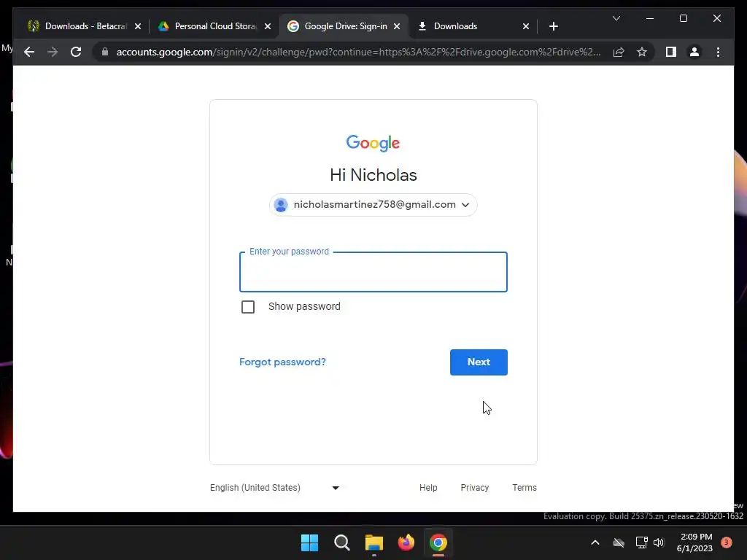Open the Privacy link
This screenshot has width=747, height=560.
(474, 488)
